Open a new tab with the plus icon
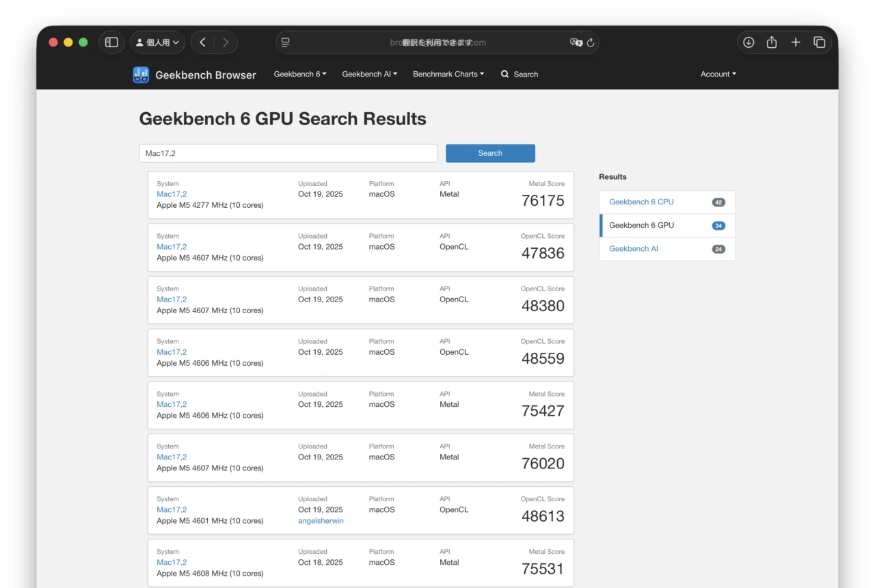875x588 pixels. [795, 42]
